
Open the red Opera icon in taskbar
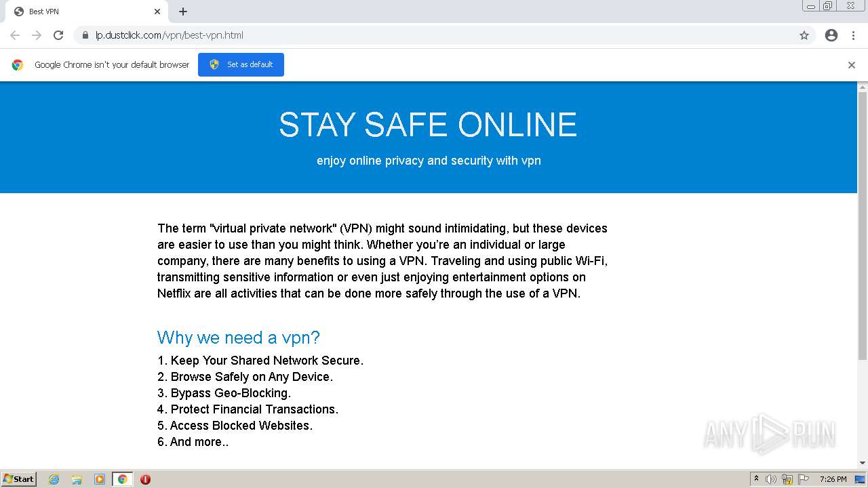coord(145,479)
